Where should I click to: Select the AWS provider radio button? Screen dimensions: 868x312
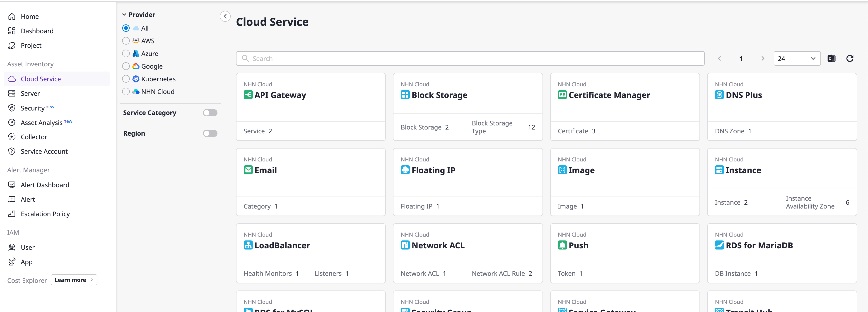pos(126,41)
